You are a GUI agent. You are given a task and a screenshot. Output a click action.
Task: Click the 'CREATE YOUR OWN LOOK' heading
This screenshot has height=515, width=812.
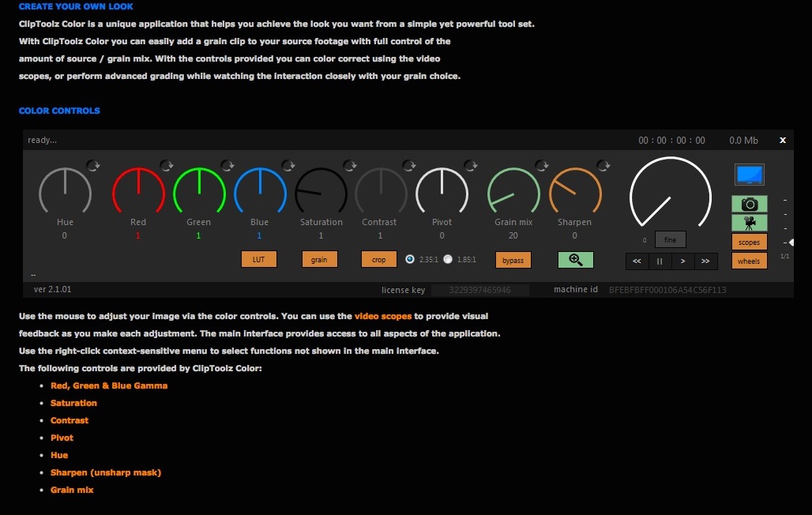click(76, 7)
